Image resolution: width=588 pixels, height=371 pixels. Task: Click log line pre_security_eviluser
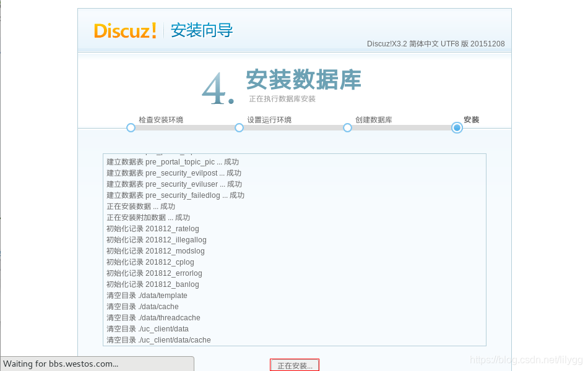(175, 184)
